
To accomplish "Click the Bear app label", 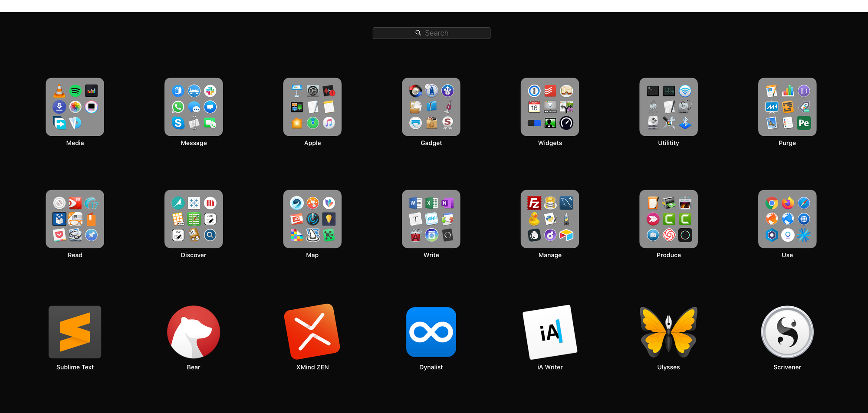I will [x=194, y=367].
